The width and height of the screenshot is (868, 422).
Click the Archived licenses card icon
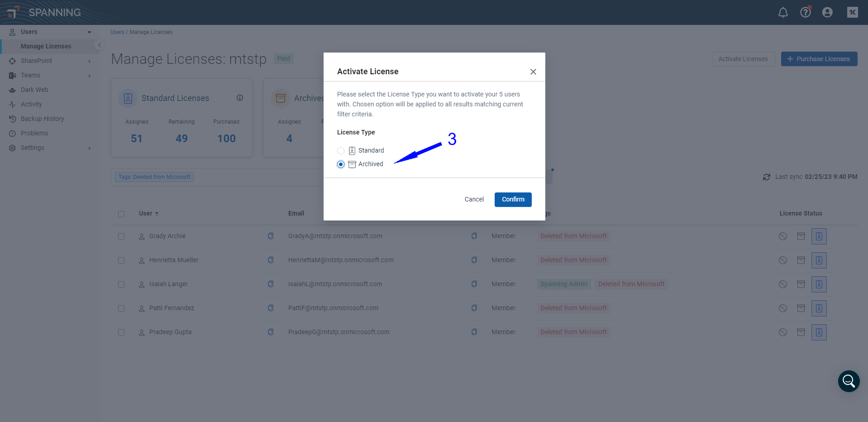[281, 98]
